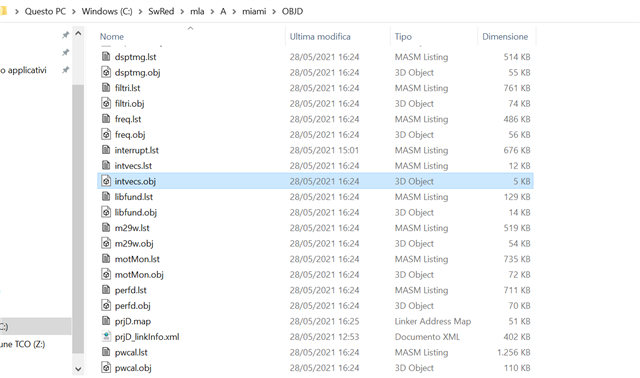The width and height of the screenshot is (640, 378).
Task: Open breadcrumb chevron before Questo PC
Action: click(x=17, y=11)
